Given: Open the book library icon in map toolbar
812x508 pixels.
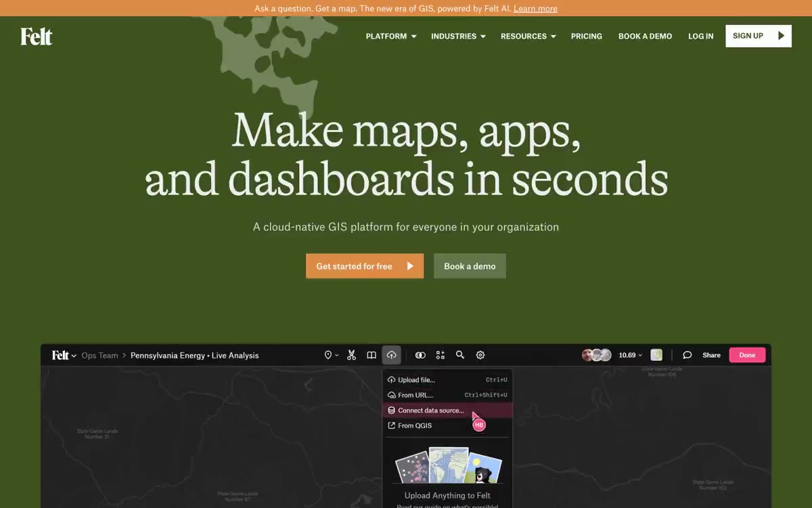Looking at the screenshot, I should (x=371, y=355).
